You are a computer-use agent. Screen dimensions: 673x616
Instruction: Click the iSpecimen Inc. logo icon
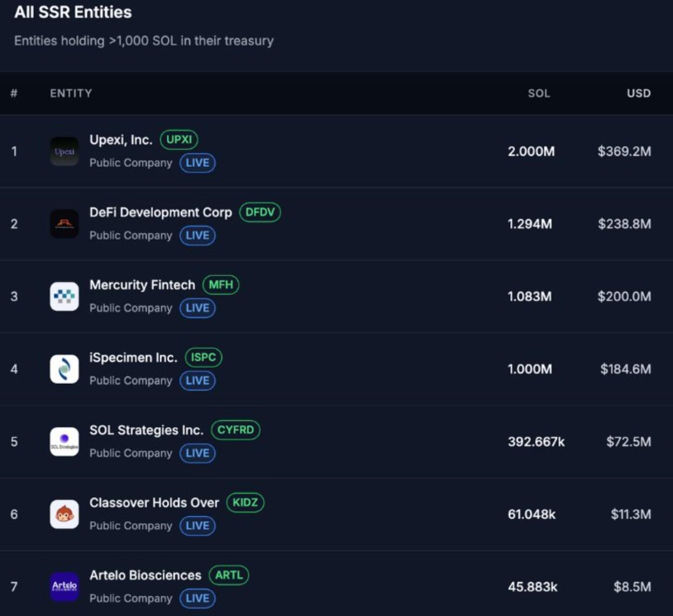(64, 369)
